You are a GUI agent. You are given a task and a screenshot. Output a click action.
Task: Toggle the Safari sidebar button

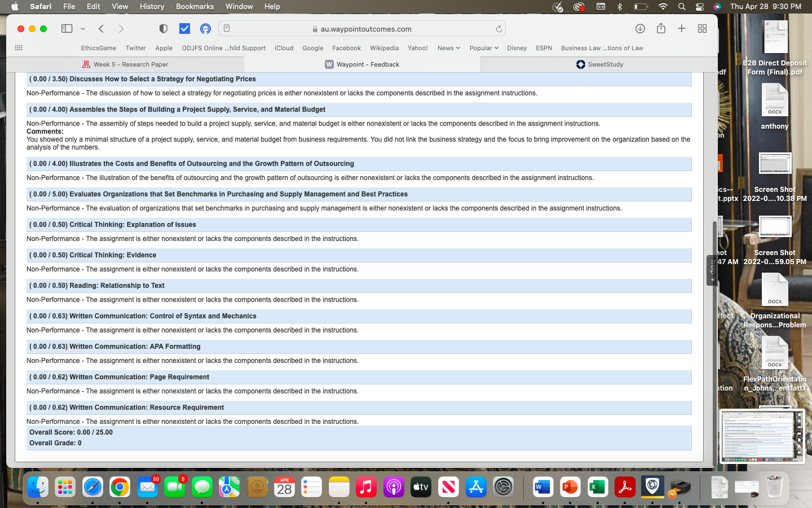(67, 28)
